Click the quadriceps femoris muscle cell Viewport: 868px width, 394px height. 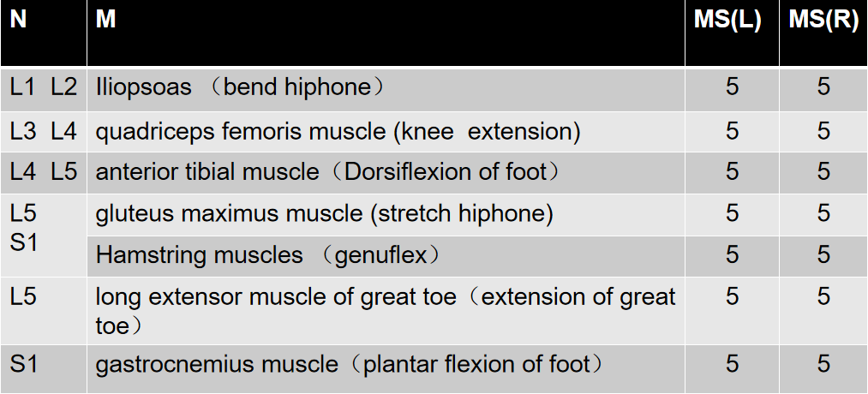[x=386, y=132]
